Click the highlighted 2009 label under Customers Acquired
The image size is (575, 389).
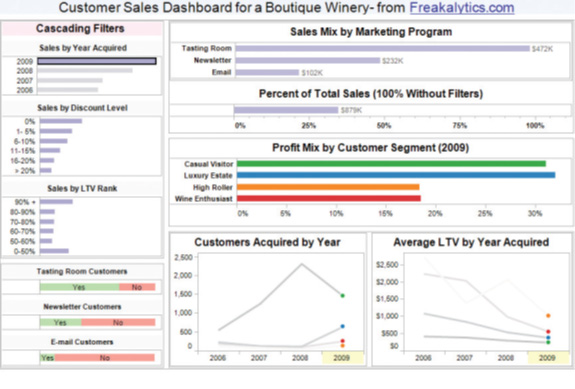tap(342, 358)
